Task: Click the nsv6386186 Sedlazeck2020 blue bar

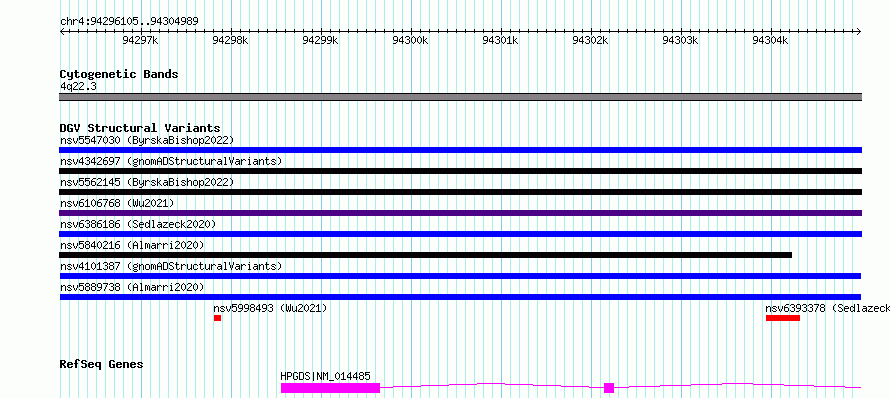Action: pos(460,234)
